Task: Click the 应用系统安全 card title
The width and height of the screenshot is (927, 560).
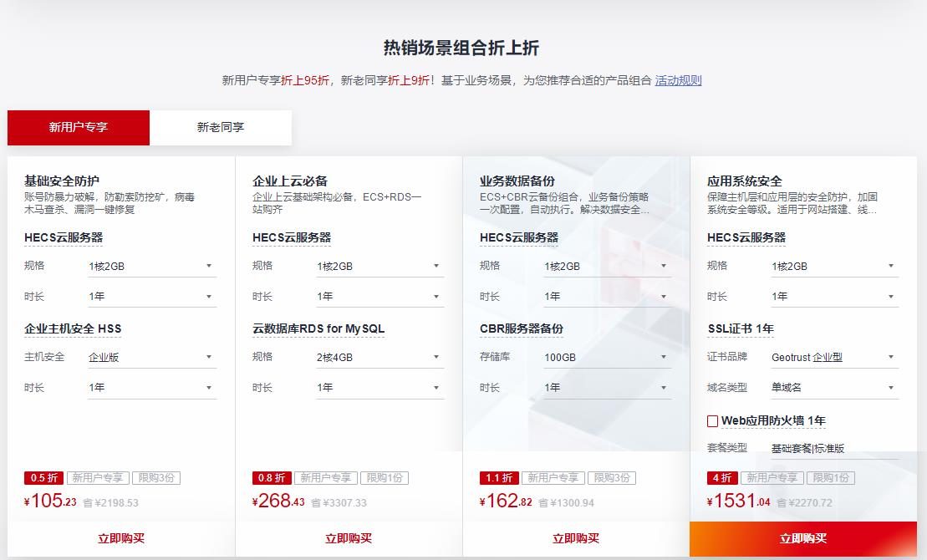Action: point(744,181)
